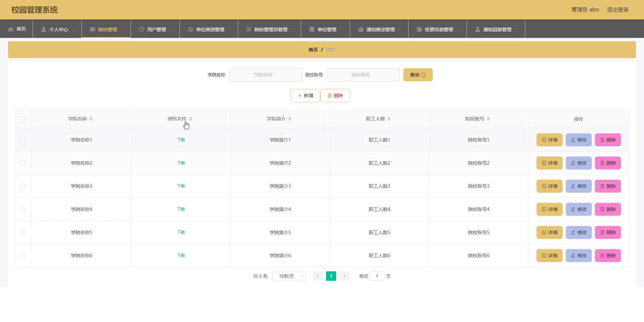Click 退出登录 to log out
The image size is (644, 322).
pyautogui.click(x=618, y=10)
